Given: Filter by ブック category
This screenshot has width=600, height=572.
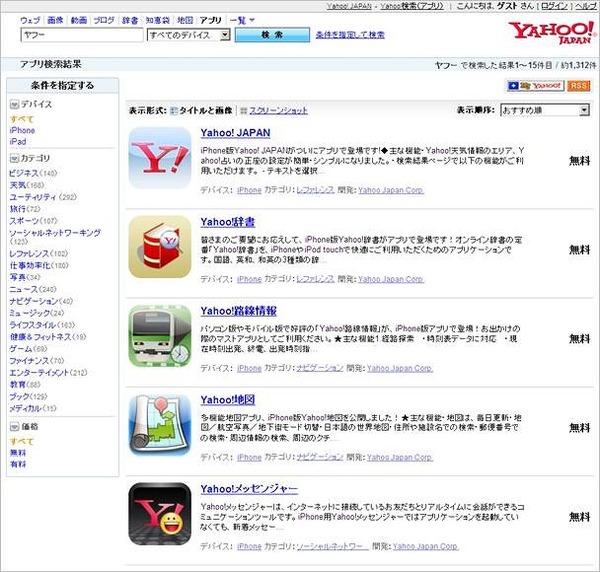Looking at the screenshot, I should click(20, 396).
